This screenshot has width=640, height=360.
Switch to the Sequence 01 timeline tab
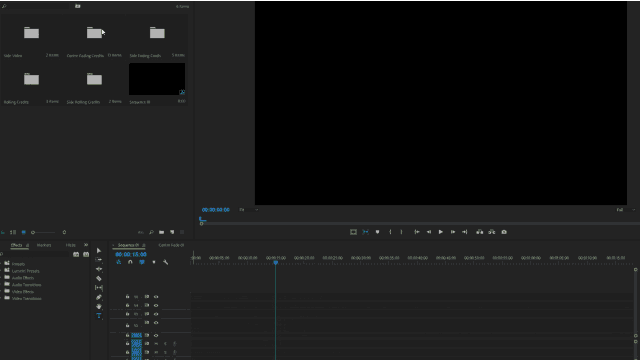click(128, 245)
